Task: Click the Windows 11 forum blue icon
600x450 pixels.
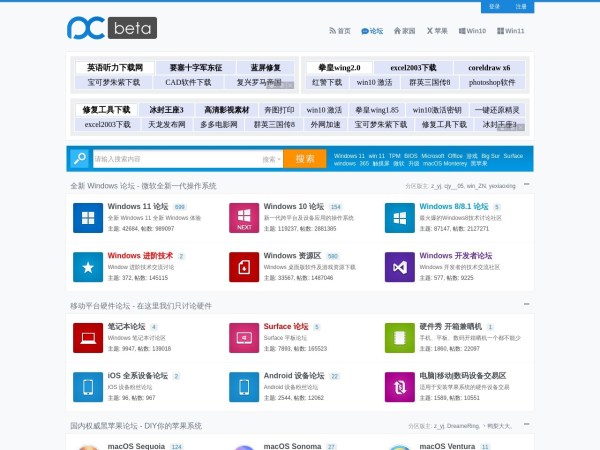Action: (88, 218)
